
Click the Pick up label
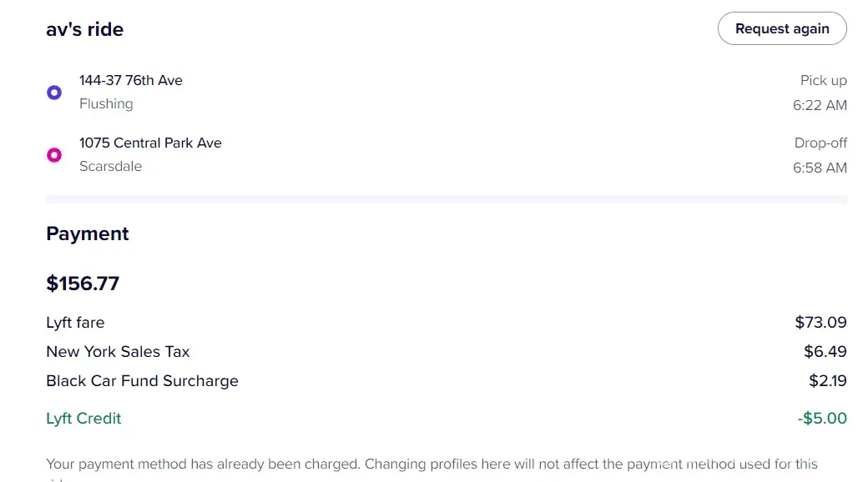coord(823,81)
